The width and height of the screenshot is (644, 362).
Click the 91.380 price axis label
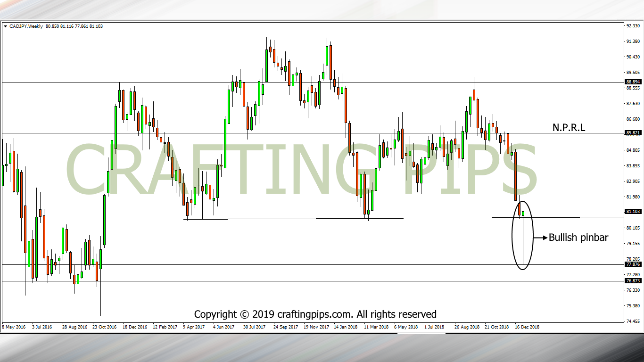point(633,41)
